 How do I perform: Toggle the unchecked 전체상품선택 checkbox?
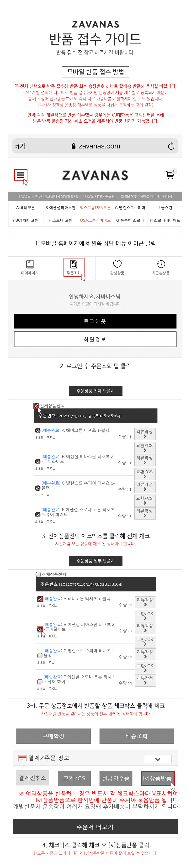point(38,574)
